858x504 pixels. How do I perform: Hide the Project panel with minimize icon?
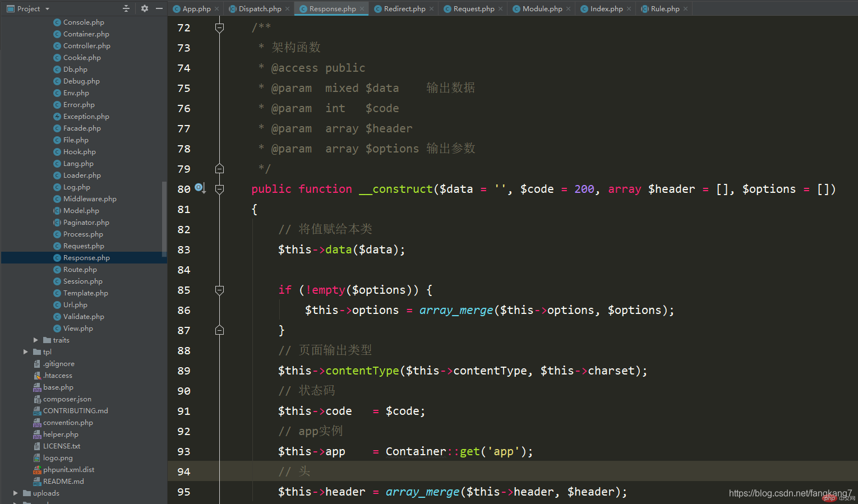click(x=159, y=8)
